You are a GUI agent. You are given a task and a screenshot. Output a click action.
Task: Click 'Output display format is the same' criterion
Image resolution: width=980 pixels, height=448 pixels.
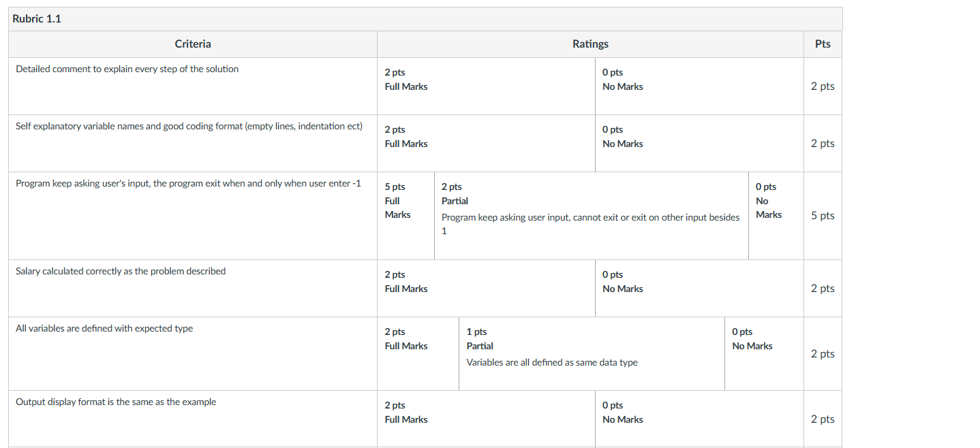tap(116, 402)
